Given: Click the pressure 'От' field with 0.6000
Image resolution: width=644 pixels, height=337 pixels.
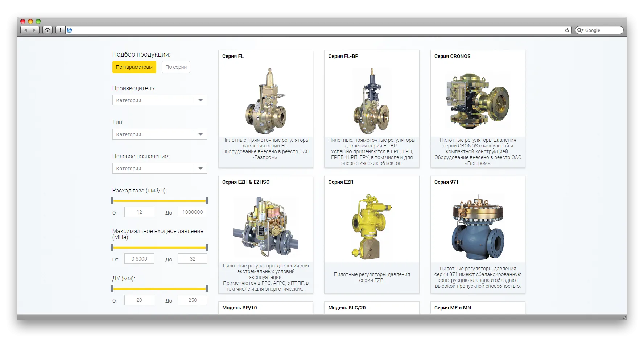Looking at the screenshot, I should [139, 259].
